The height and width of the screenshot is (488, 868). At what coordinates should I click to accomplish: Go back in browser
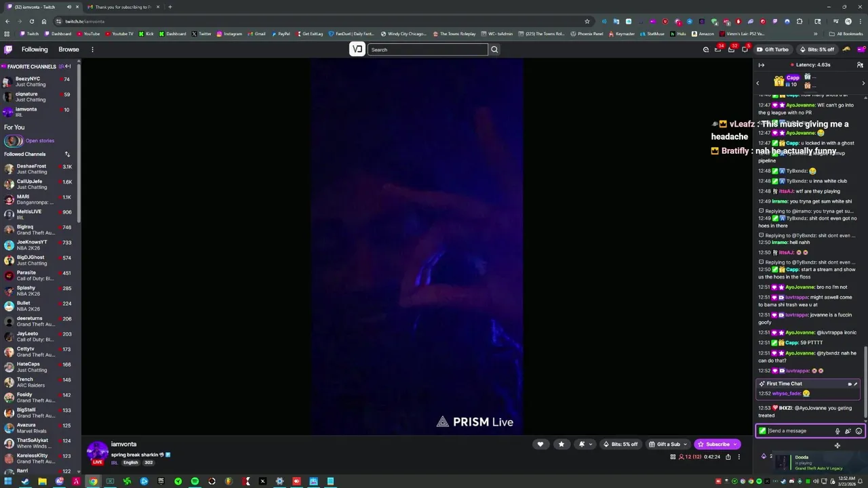pyautogui.click(x=7, y=22)
